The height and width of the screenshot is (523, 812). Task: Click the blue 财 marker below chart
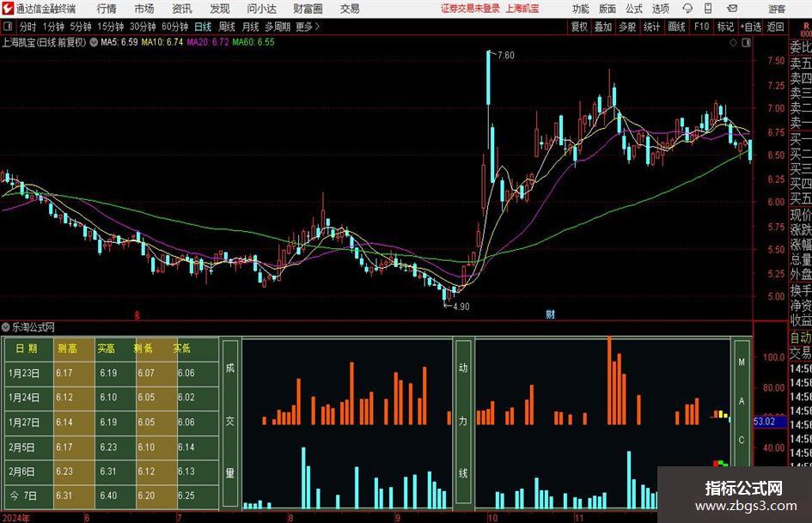click(x=551, y=314)
